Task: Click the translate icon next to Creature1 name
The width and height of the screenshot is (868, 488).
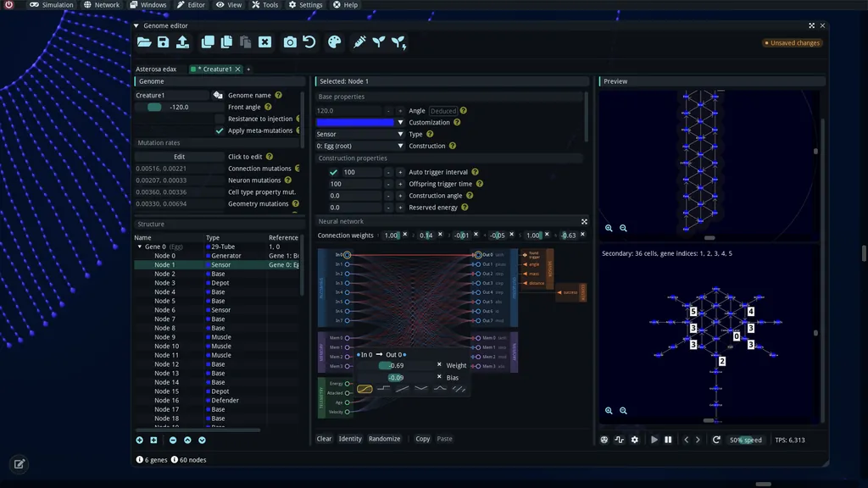Action: (x=218, y=95)
